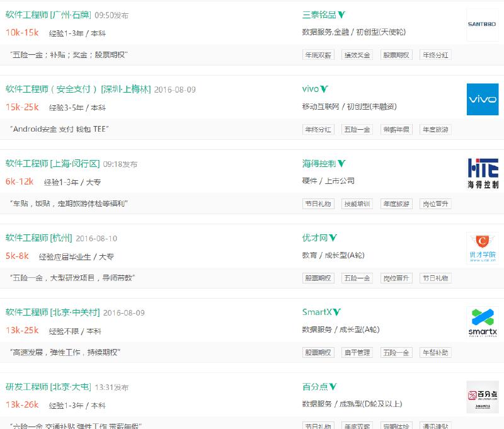Click the 午餐补助 benefit tag

coord(436,352)
